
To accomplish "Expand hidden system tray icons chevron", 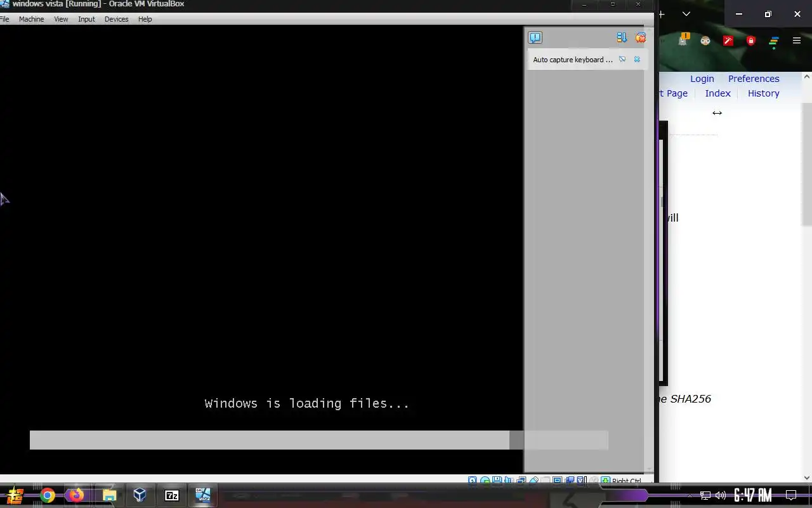I will click(690, 495).
